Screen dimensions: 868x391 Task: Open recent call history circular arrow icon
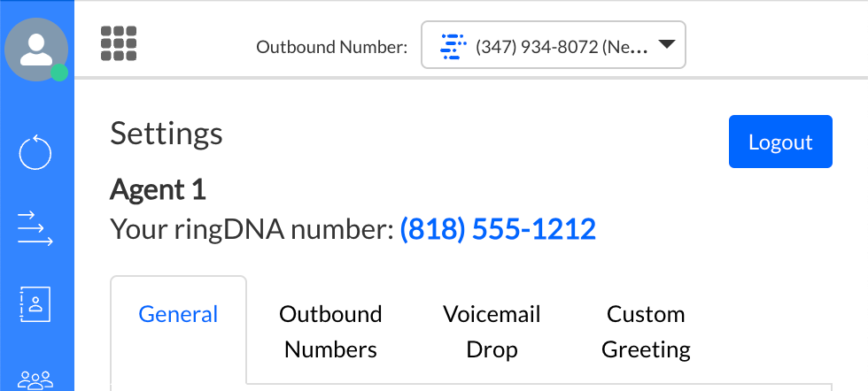35,152
